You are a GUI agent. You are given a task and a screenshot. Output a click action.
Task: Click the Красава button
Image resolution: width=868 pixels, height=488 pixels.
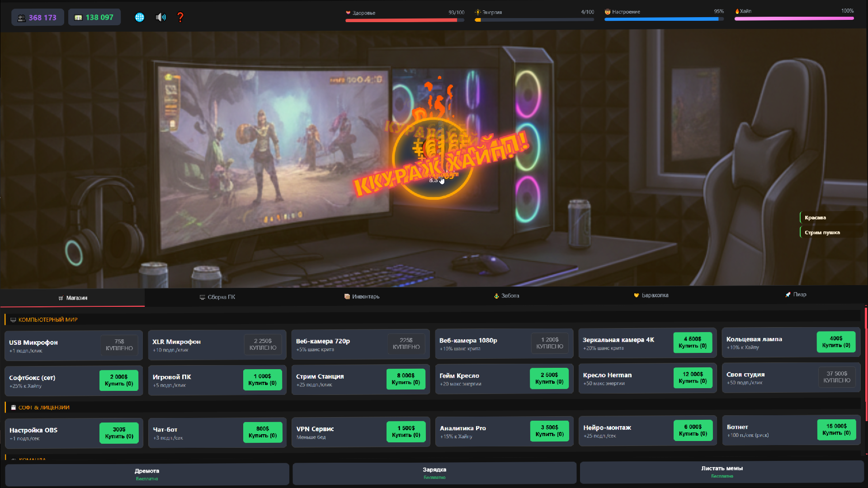(x=832, y=217)
